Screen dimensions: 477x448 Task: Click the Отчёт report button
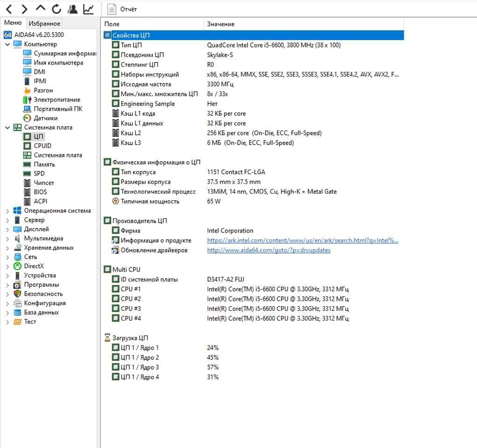122,9
